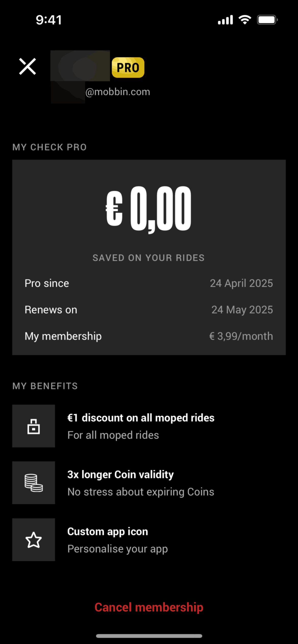Image resolution: width=298 pixels, height=644 pixels.
Task: Tap the home indicator bar
Action: point(149,636)
